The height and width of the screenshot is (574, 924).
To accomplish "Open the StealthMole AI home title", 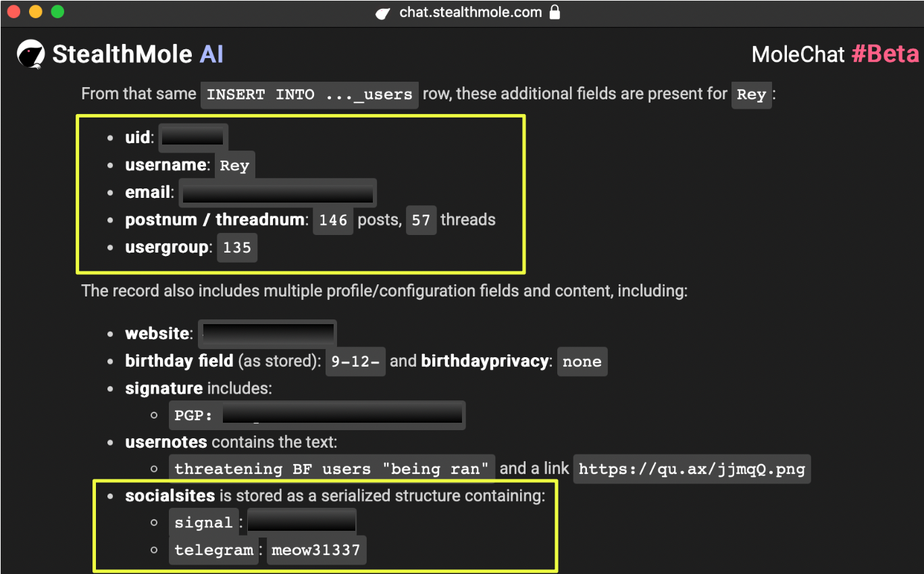I will point(137,54).
